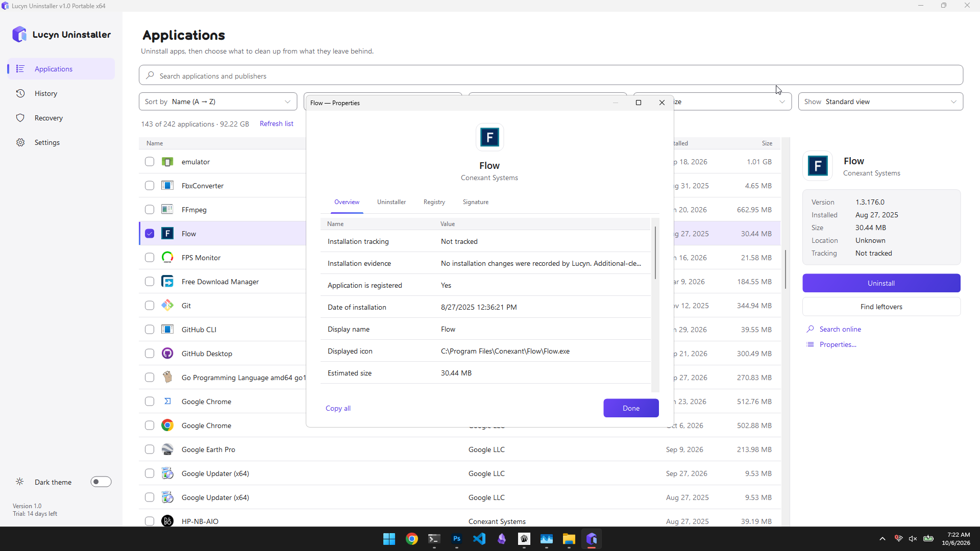Open Photoshop from the taskbar
Viewport: 980px width, 551px height.
(x=457, y=539)
